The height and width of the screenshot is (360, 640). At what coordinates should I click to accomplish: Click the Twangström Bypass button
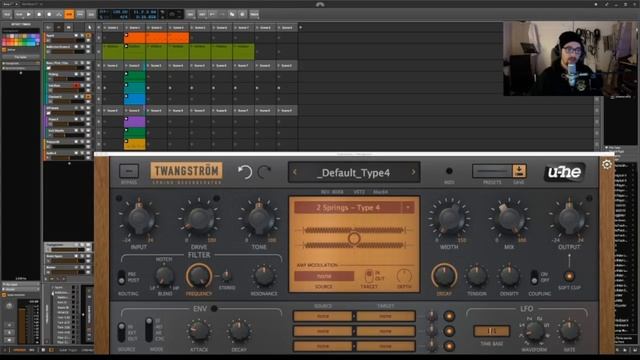(x=129, y=171)
